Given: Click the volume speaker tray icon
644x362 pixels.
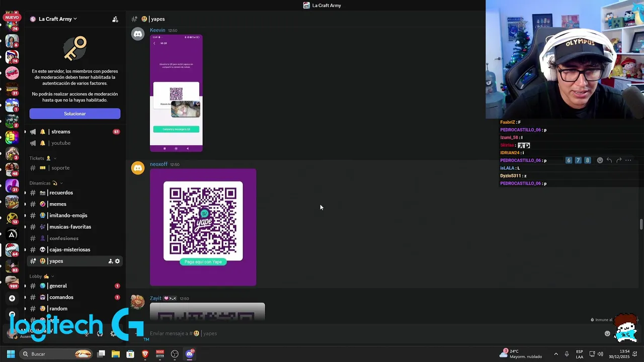Looking at the screenshot, I should pos(600,354).
